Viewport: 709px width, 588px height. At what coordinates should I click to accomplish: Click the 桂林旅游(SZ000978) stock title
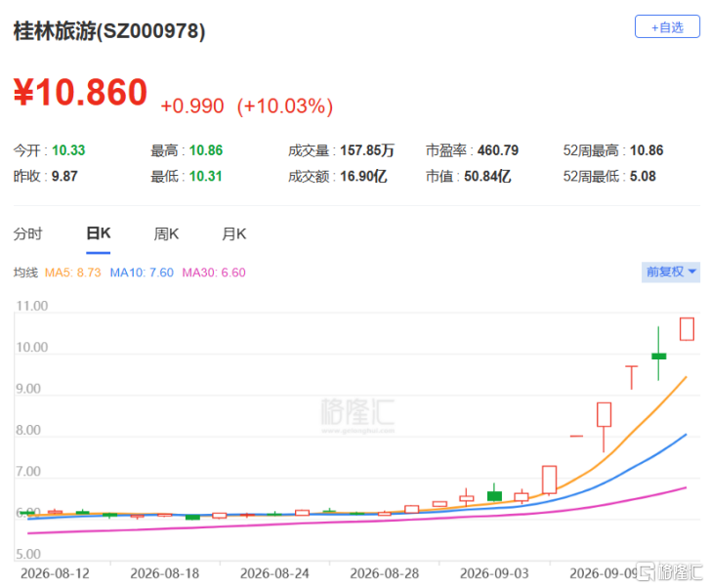(109, 31)
